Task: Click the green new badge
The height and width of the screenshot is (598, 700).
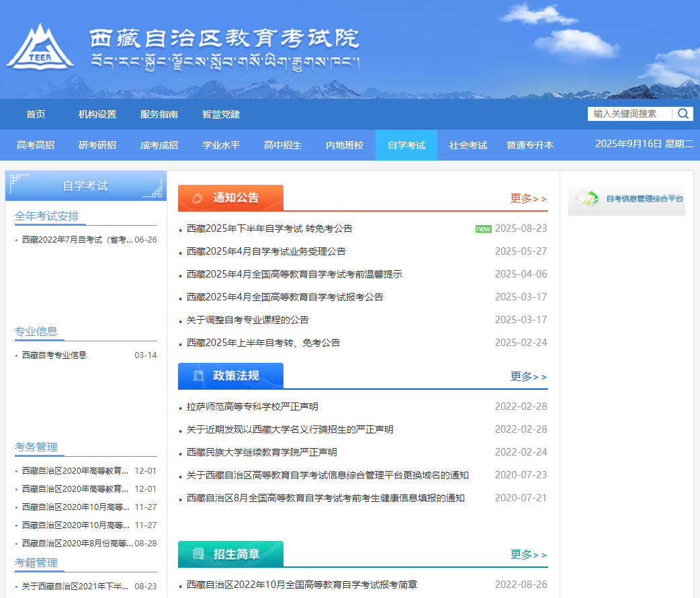Action: click(x=483, y=229)
